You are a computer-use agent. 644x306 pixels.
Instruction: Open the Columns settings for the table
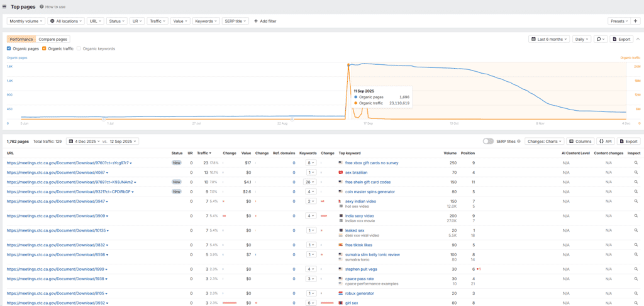580,142
